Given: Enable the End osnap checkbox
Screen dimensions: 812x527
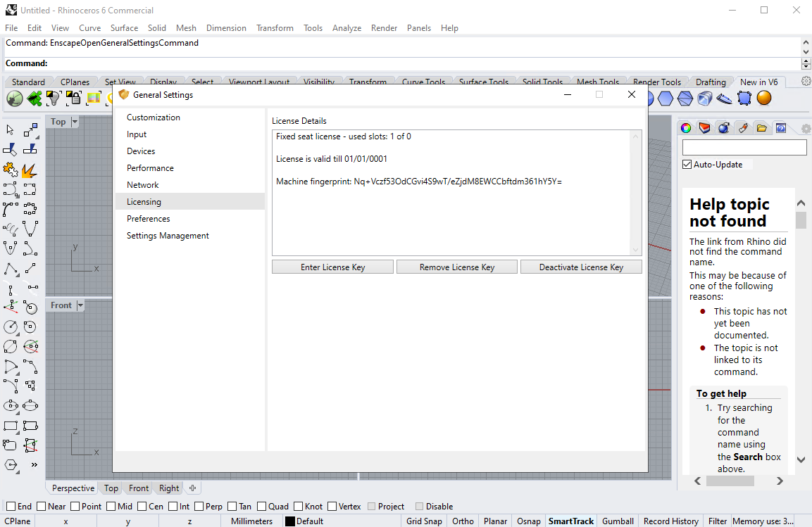Looking at the screenshot, I should [11, 506].
